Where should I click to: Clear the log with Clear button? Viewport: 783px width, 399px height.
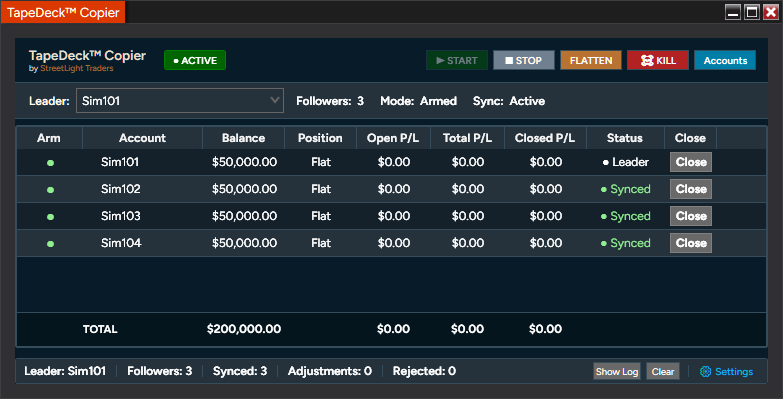[663, 372]
